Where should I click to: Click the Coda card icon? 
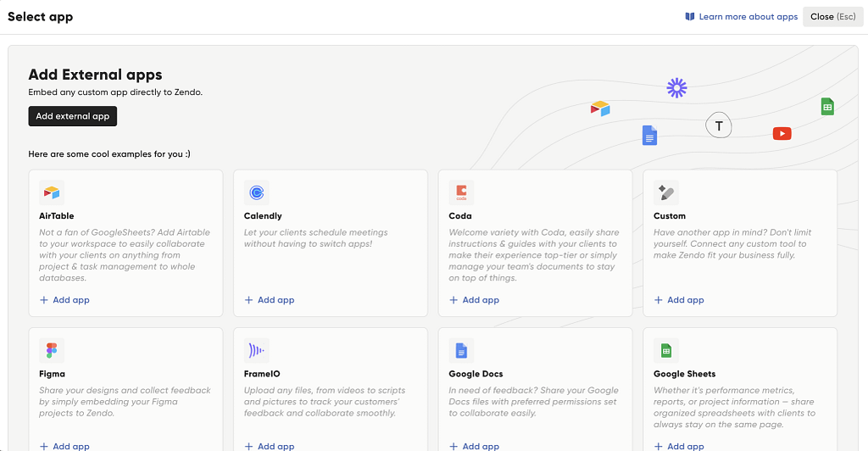pyautogui.click(x=461, y=192)
